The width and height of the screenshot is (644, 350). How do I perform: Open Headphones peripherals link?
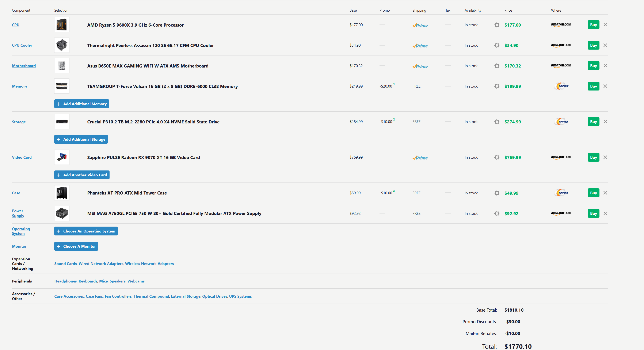pos(65,281)
